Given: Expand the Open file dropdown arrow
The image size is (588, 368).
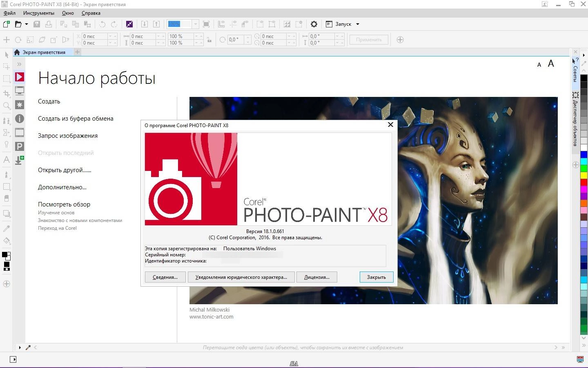Looking at the screenshot, I should [26, 24].
